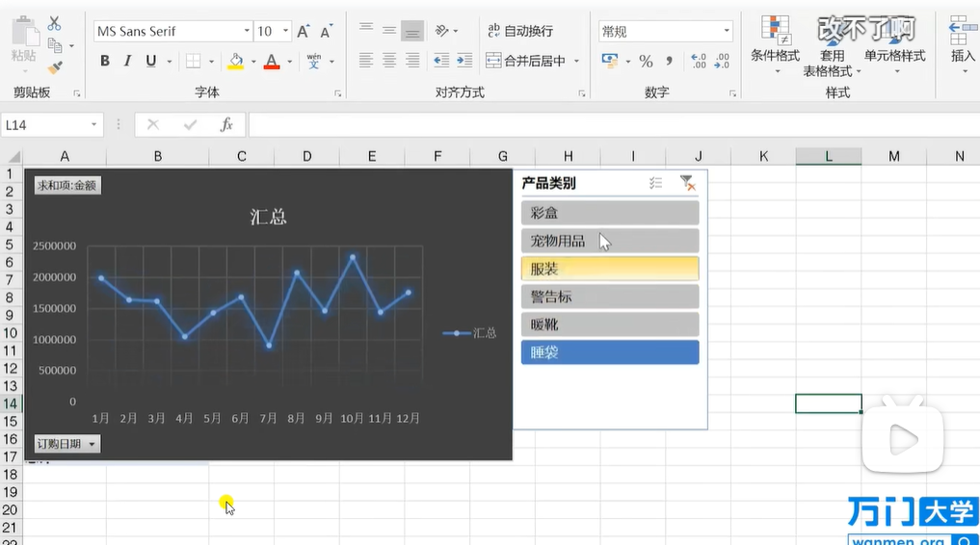Image resolution: width=980 pixels, height=545 pixels.
Task: Open the fill color dropdown arrow
Action: [x=253, y=62]
